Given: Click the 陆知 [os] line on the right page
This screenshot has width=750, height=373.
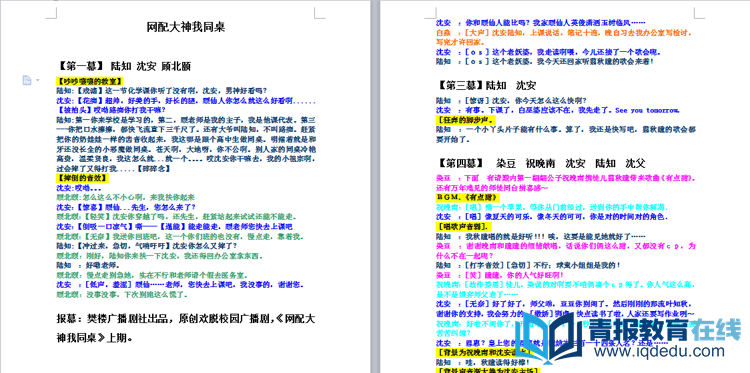Looking at the screenshot, I should (544, 61).
